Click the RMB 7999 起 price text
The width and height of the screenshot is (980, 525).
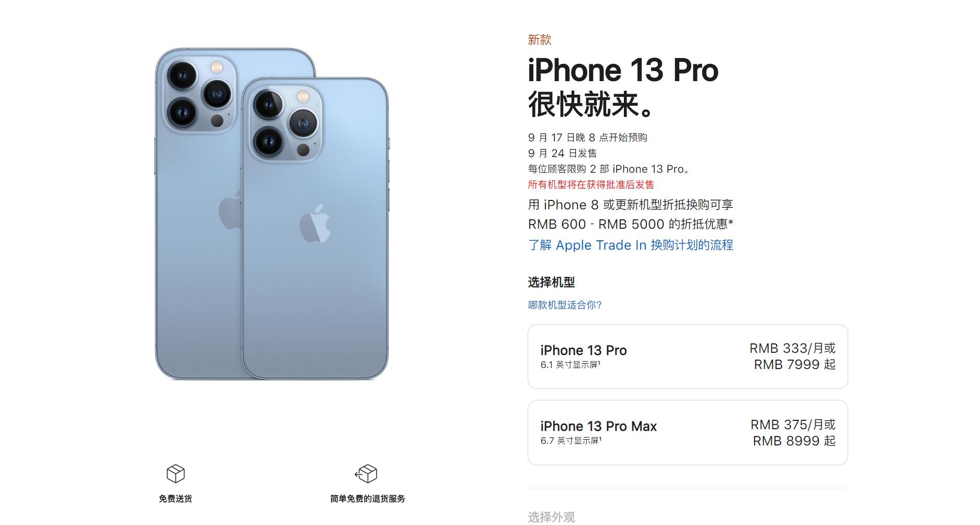point(795,364)
